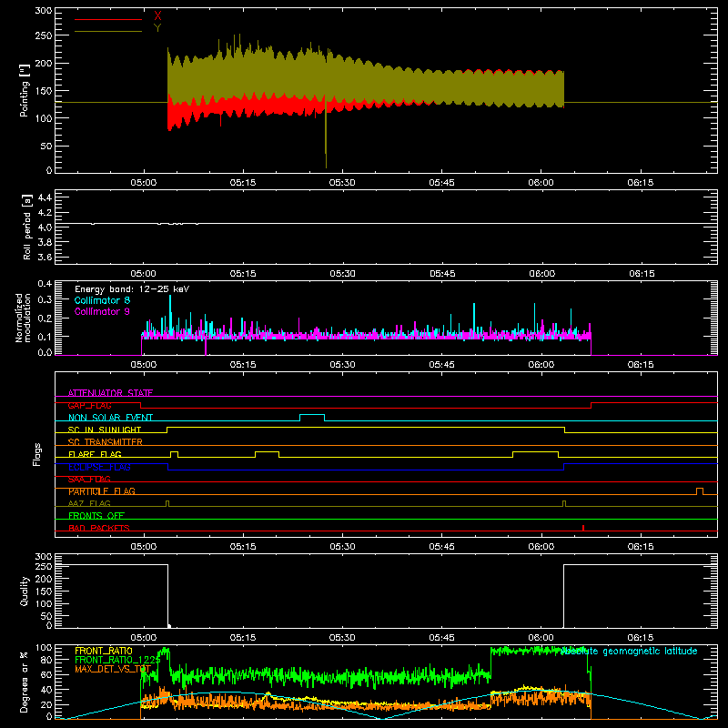
Task: Click the 0.4 tick on modulation axis
Action: 45,283
